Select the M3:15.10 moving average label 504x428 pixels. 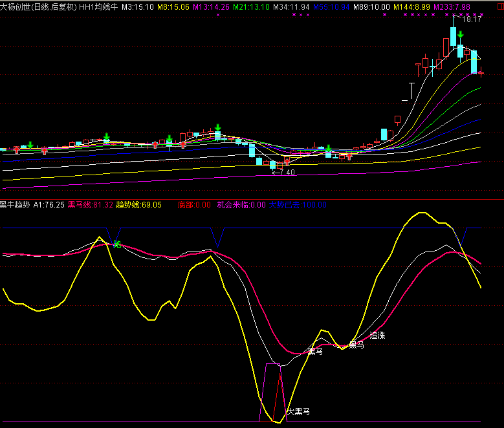(138, 6)
